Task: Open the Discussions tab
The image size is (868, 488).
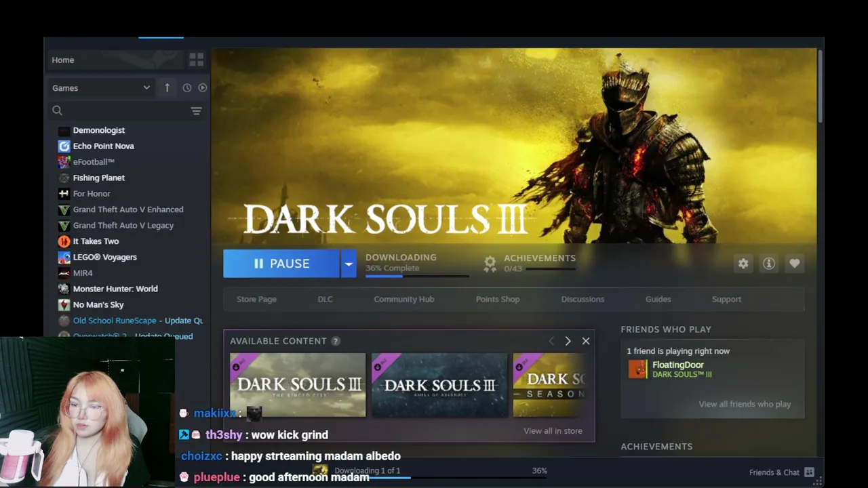Action: click(583, 299)
